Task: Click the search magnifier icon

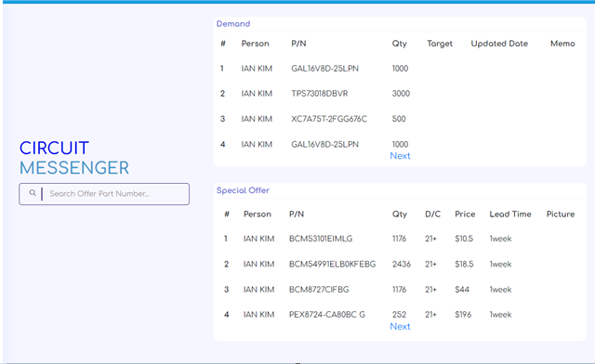Action: 33,193
